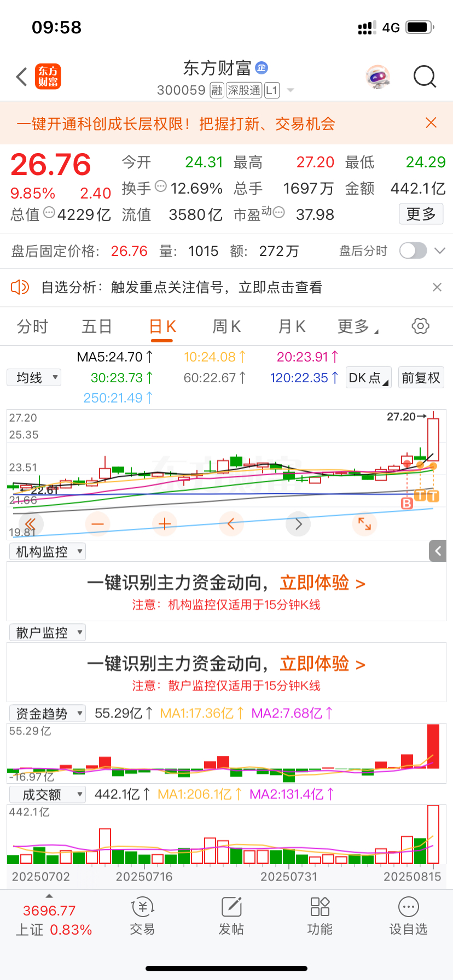
Task: Tap the 120:22.35 moving average label
Action: tap(304, 378)
